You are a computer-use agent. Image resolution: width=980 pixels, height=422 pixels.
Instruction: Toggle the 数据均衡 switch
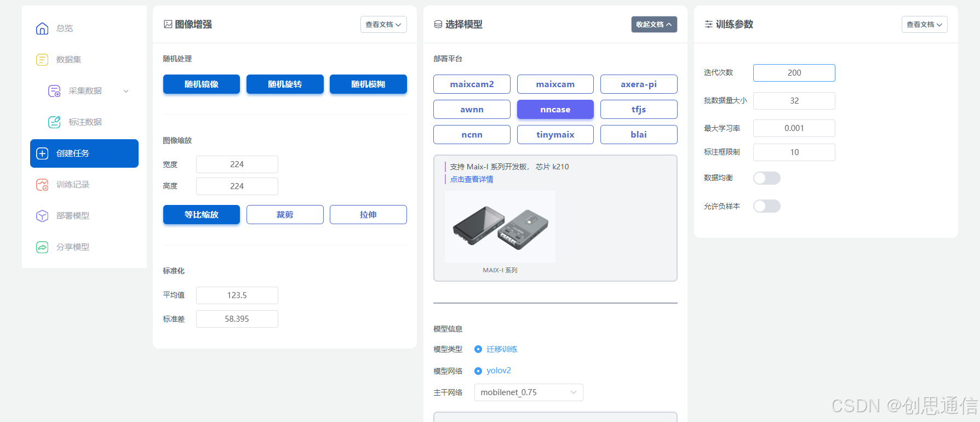767,178
